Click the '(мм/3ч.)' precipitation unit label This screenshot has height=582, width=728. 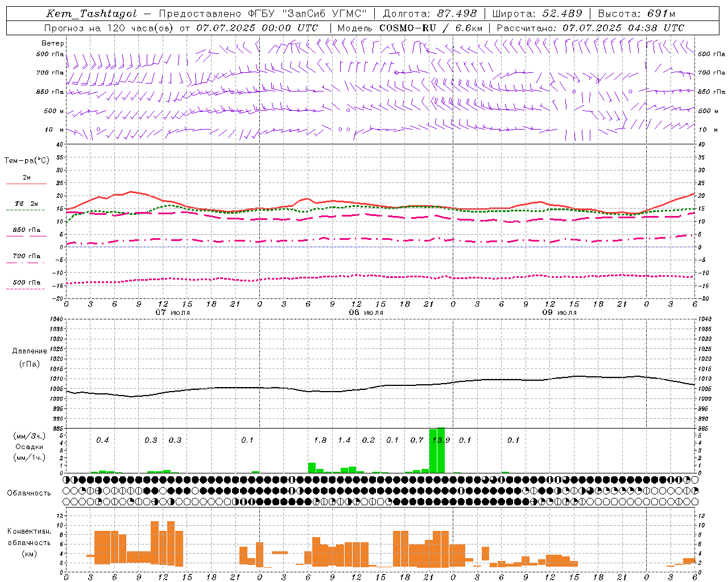(x=30, y=436)
